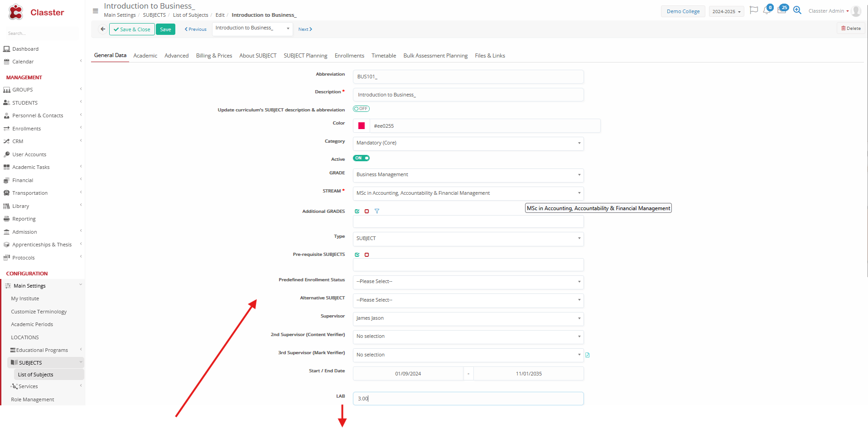The height and width of the screenshot is (428, 868).
Task: Open the Category dropdown
Action: [468, 143]
